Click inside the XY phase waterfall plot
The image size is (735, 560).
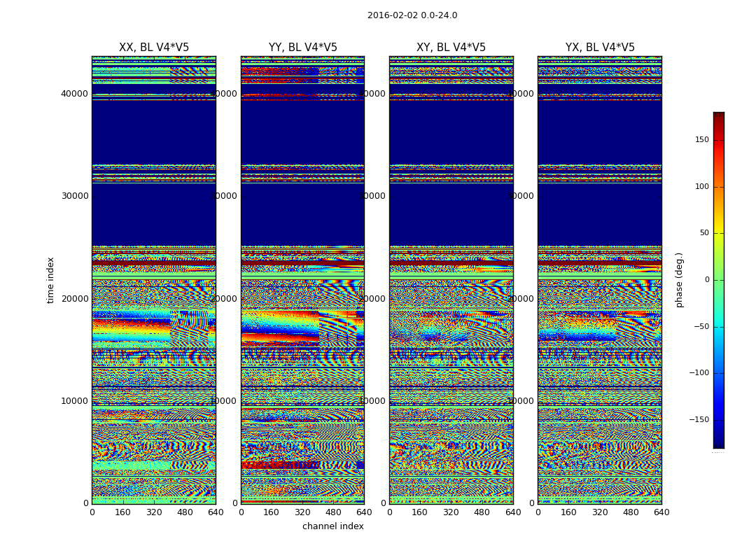coord(451,280)
